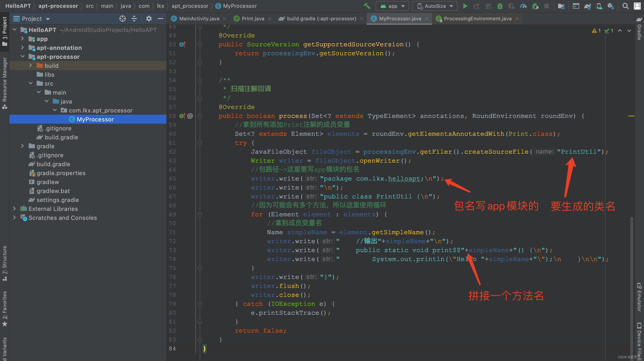Open the AutoSize device dropdown

click(x=434, y=6)
